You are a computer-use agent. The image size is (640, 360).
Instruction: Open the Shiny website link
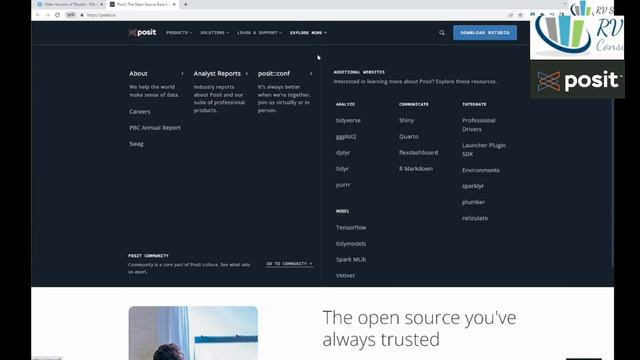407,120
